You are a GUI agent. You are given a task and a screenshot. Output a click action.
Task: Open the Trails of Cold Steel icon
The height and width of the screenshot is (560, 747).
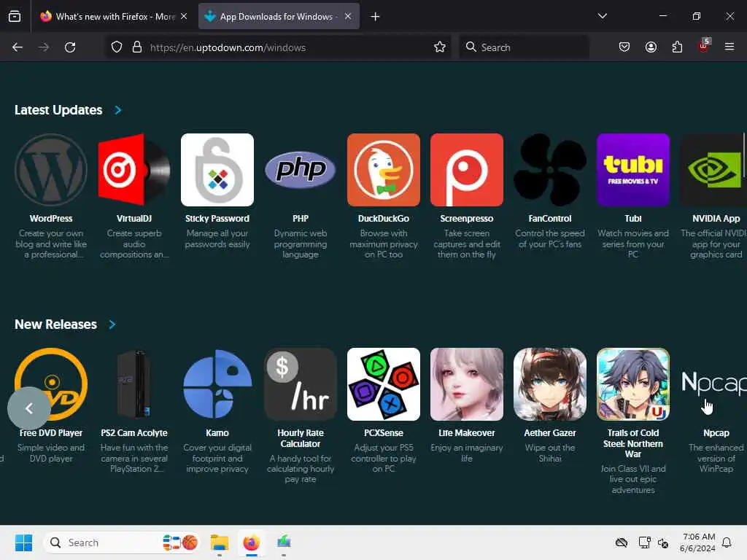[x=632, y=384]
